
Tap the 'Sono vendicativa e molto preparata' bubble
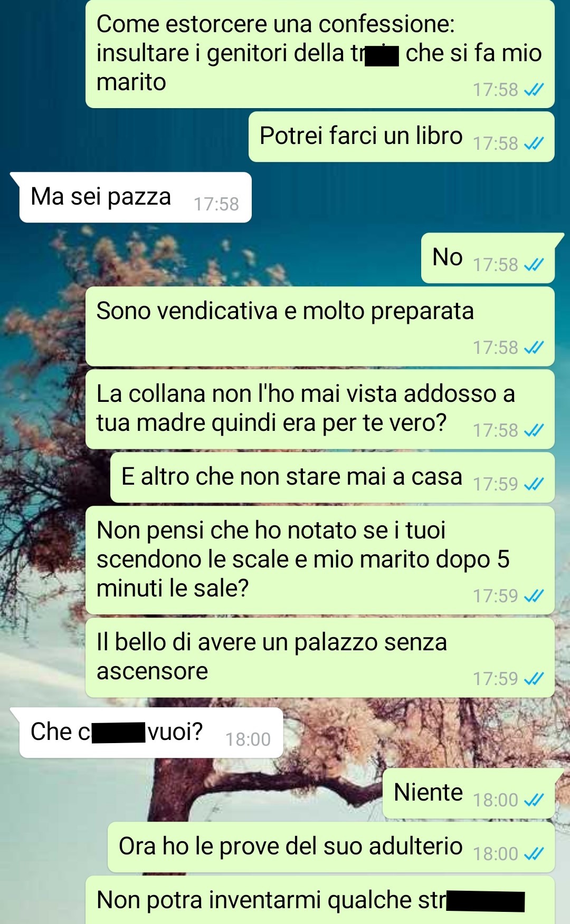click(x=320, y=326)
